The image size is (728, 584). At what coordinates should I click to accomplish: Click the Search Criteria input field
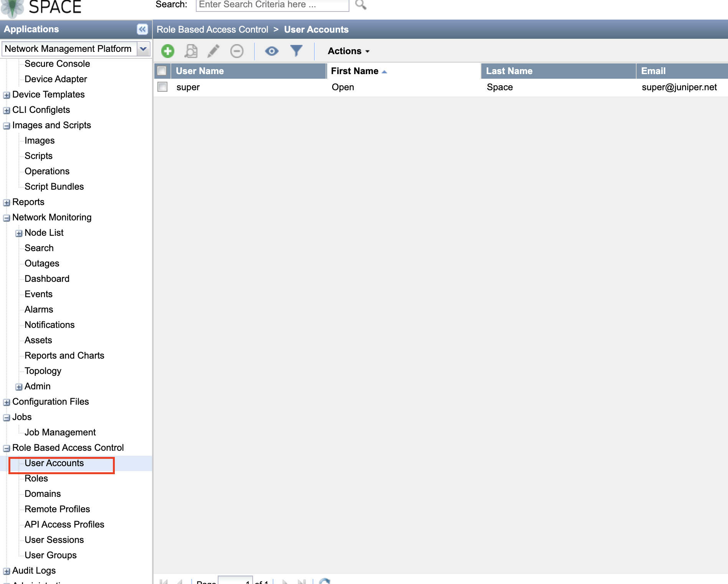[x=272, y=5]
